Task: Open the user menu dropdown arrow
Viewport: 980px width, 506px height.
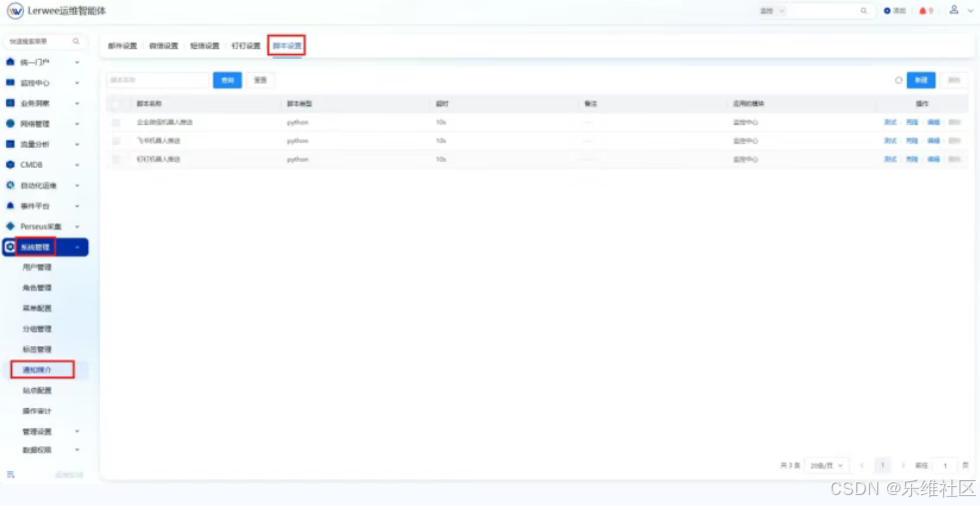Action: tap(971, 11)
